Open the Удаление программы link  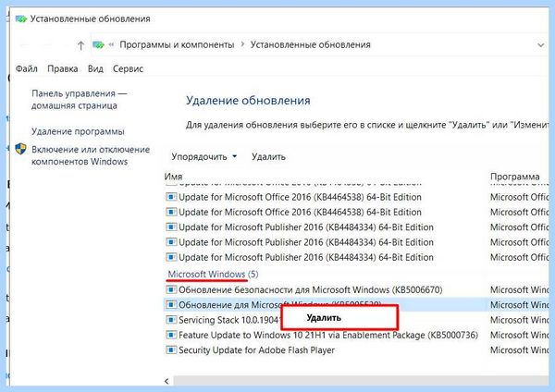[78, 131]
